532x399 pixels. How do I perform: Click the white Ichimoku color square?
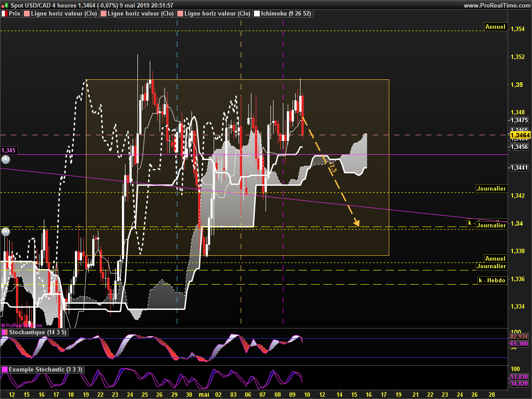click(257, 14)
